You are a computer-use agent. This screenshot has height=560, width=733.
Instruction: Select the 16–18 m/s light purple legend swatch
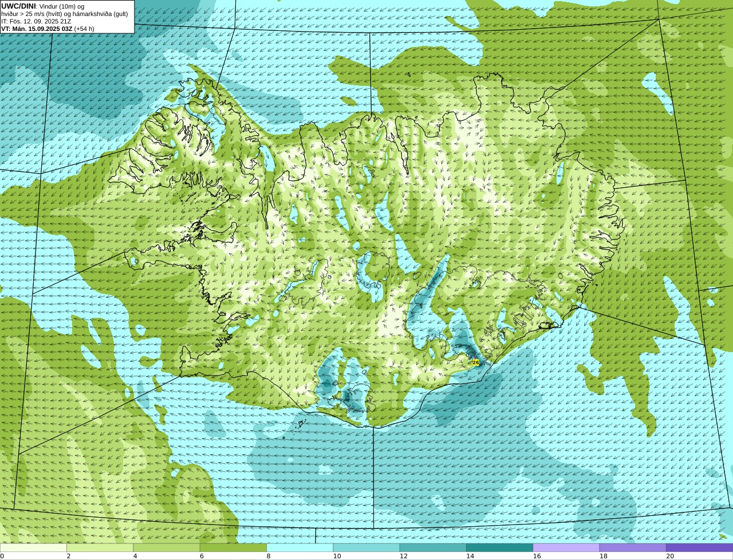tap(566, 547)
